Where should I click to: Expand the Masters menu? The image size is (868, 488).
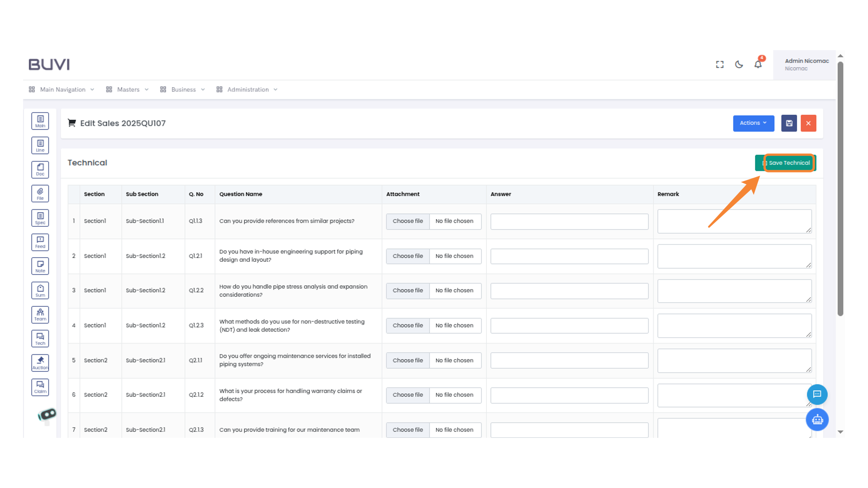(x=127, y=89)
